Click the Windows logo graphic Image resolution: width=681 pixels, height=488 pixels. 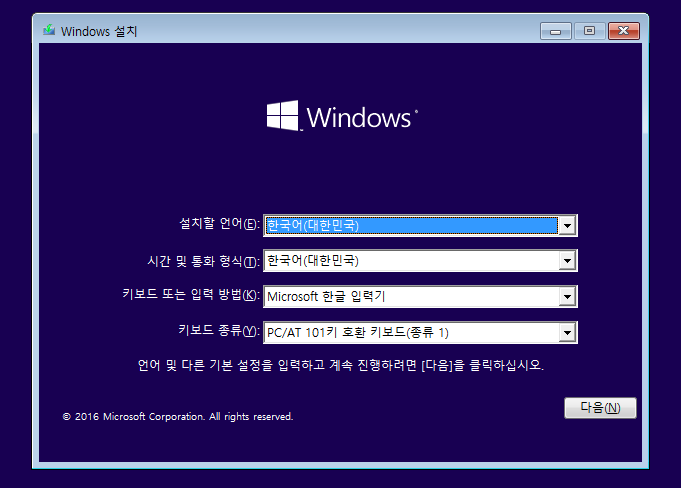coord(342,116)
